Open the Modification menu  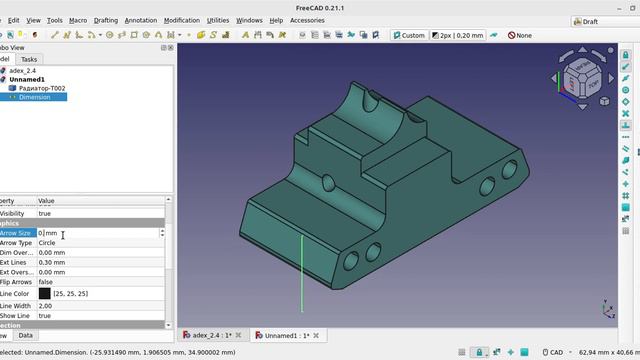click(182, 20)
